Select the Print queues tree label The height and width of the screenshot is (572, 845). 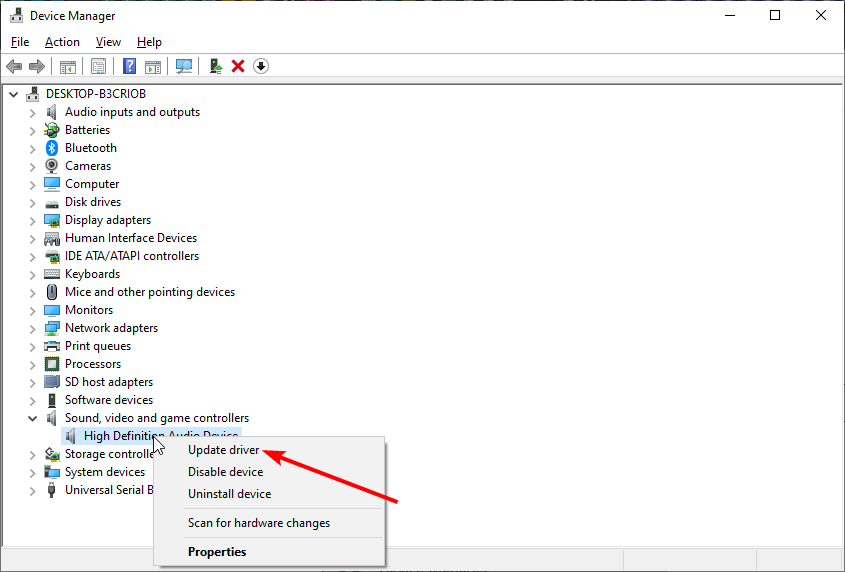point(98,346)
